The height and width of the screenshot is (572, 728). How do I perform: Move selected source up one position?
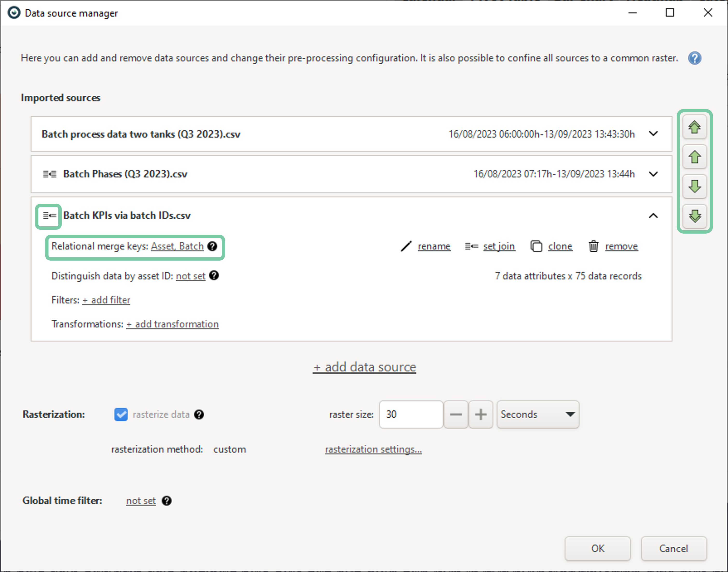[694, 157]
